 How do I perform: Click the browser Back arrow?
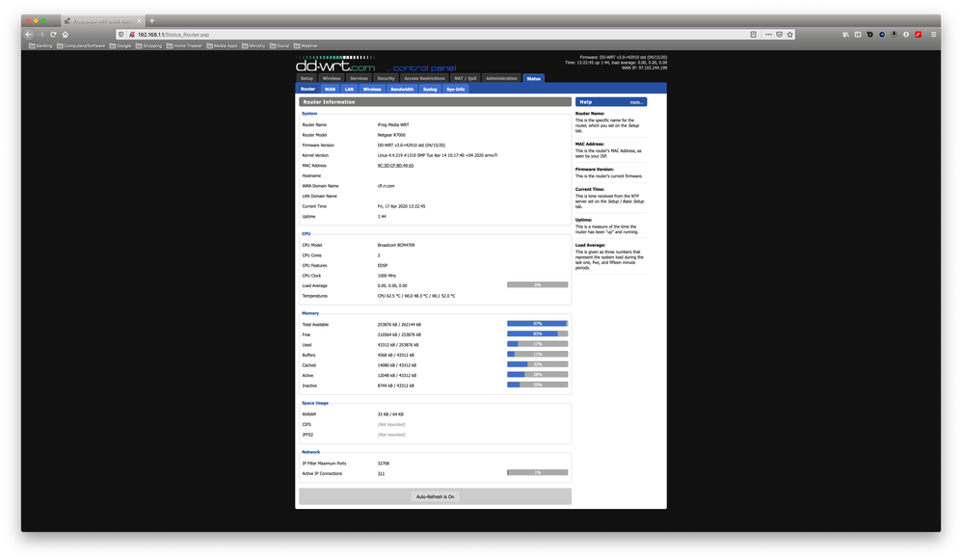tap(29, 34)
